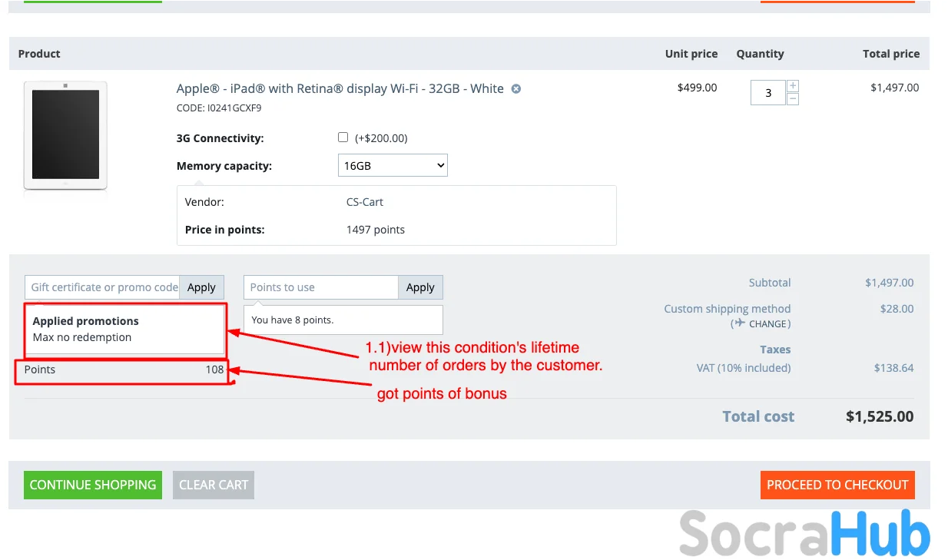Viewport: 948px width, 560px height.
Task: Open the Apple iPad with Retina display link
Action: point(340,88)
